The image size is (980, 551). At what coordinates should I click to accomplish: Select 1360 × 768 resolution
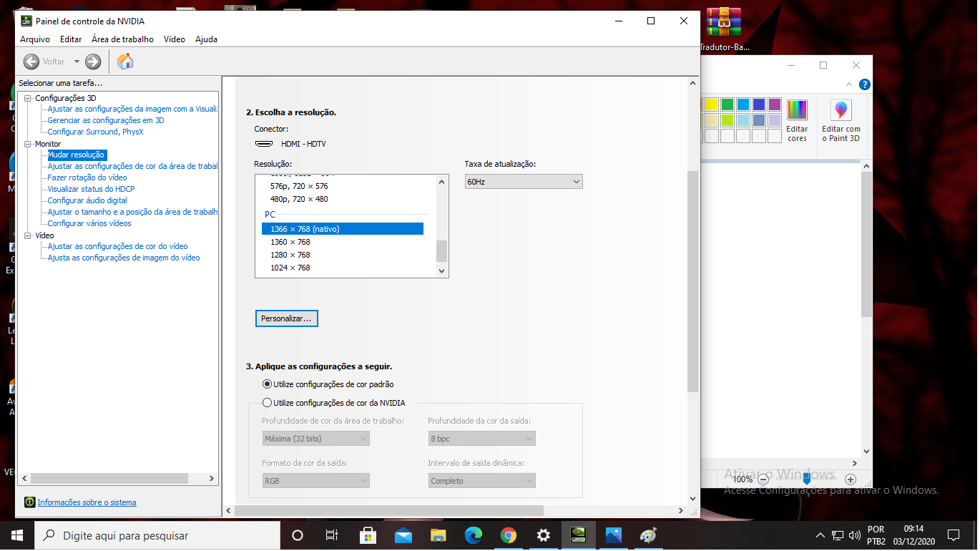click(290, 242)
